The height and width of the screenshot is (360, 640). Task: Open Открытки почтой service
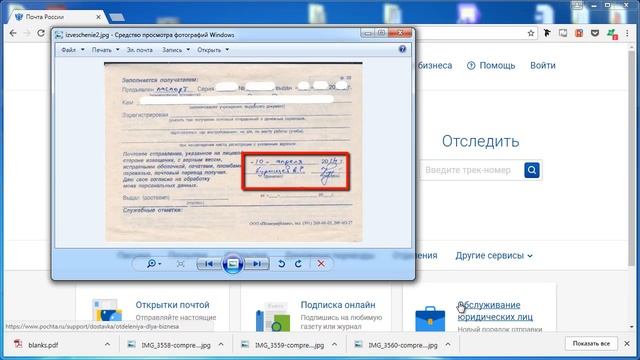pyautogui.click(x=172, y=305)
